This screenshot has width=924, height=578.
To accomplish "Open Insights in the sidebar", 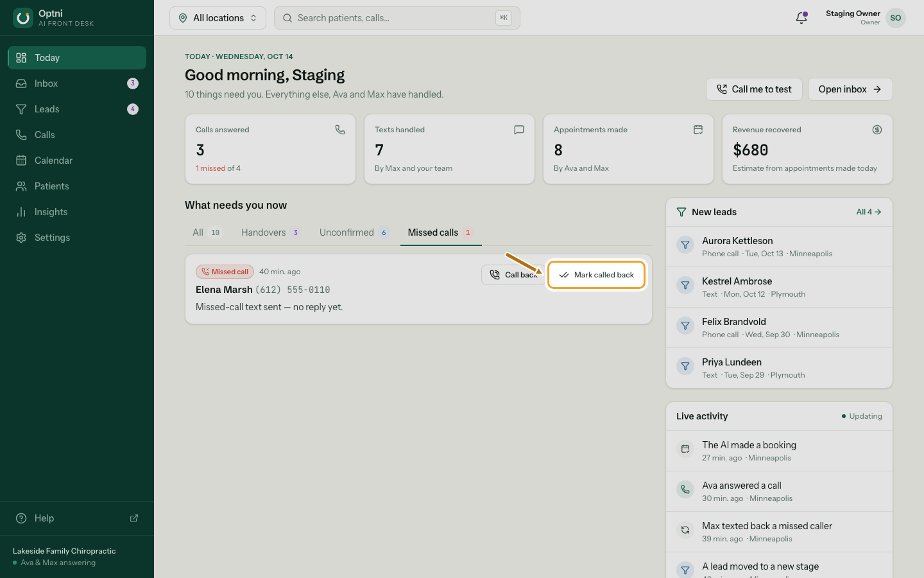I will (x=77, y=212).
